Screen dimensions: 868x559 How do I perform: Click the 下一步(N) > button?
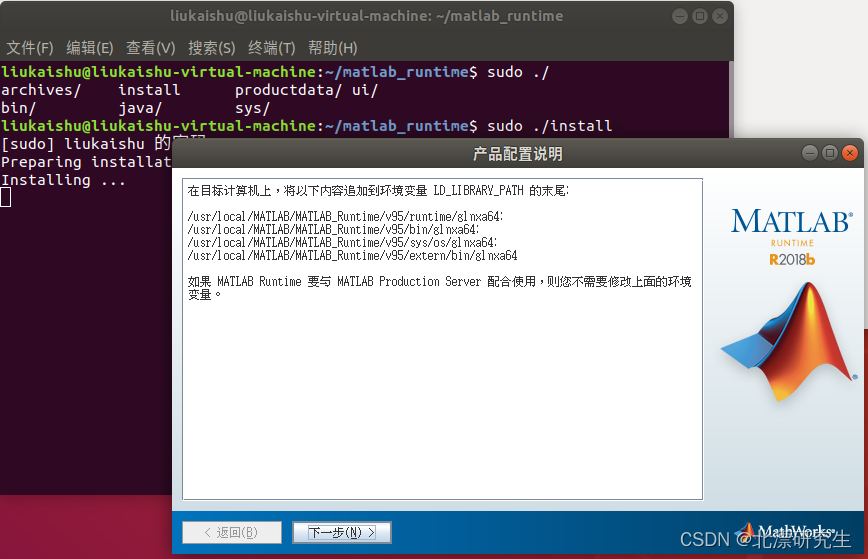(342, 532)
